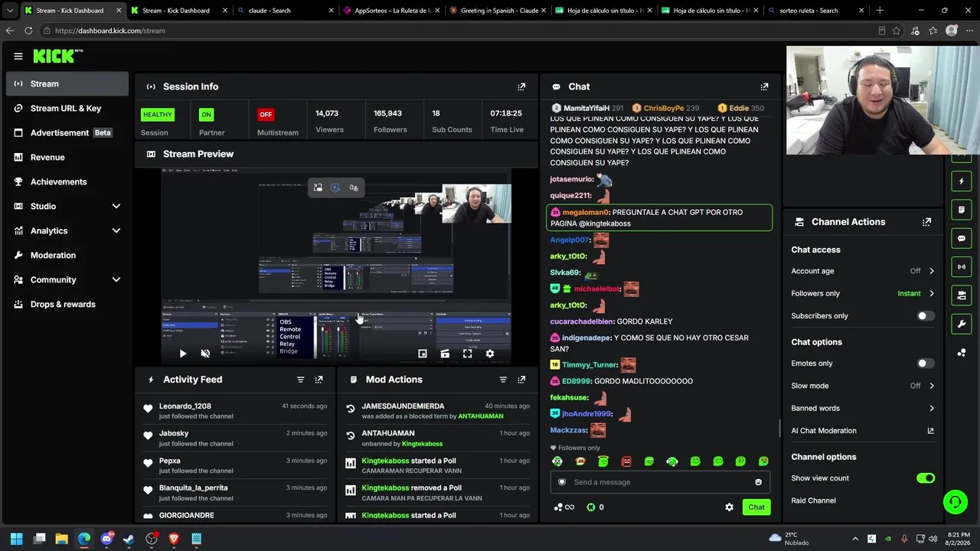Open Advertisement Beta page
Viewport: 980px width, 551px height.
[x=67, y=132]
